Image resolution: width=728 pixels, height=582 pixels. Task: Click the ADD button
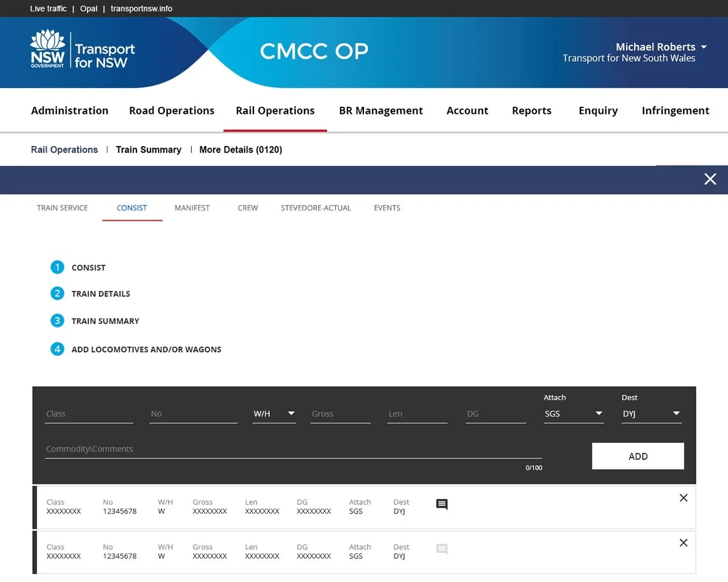click(638, 456)
